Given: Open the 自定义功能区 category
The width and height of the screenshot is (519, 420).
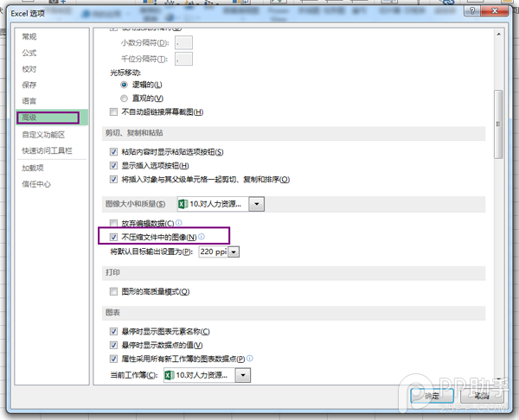Looking at the screenshot, I should click(x=43, y=135).
